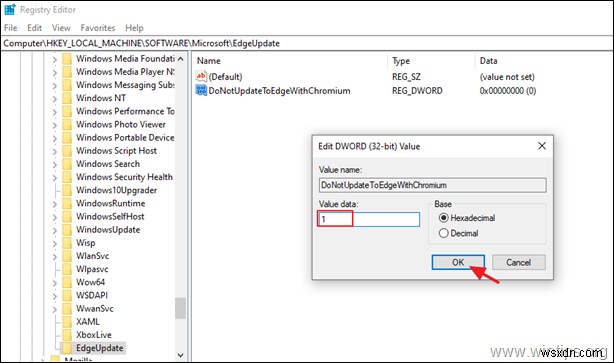The image size is (614, 363).
Task: Click the Windows Search folder icon
Action: [x=67, y=164]
